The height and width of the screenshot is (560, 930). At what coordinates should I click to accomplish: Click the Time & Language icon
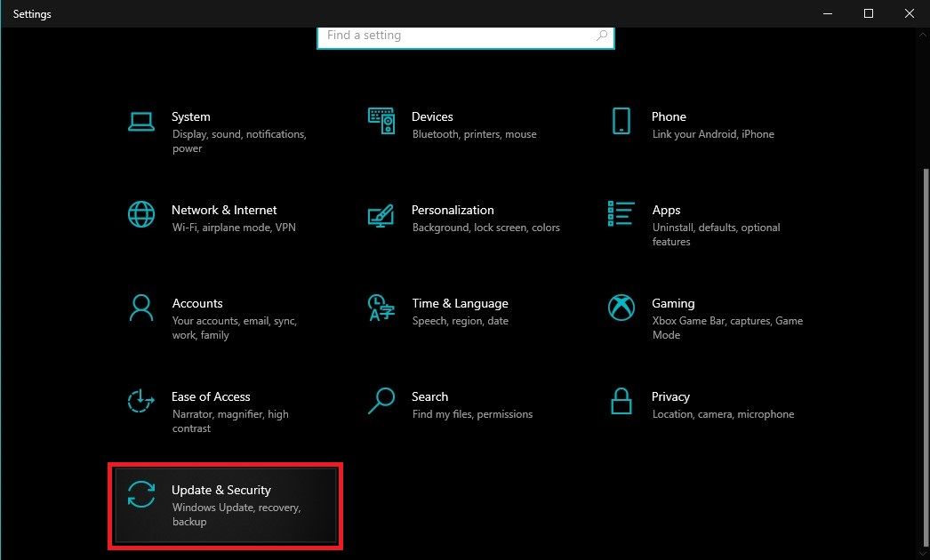coord(381,308)
